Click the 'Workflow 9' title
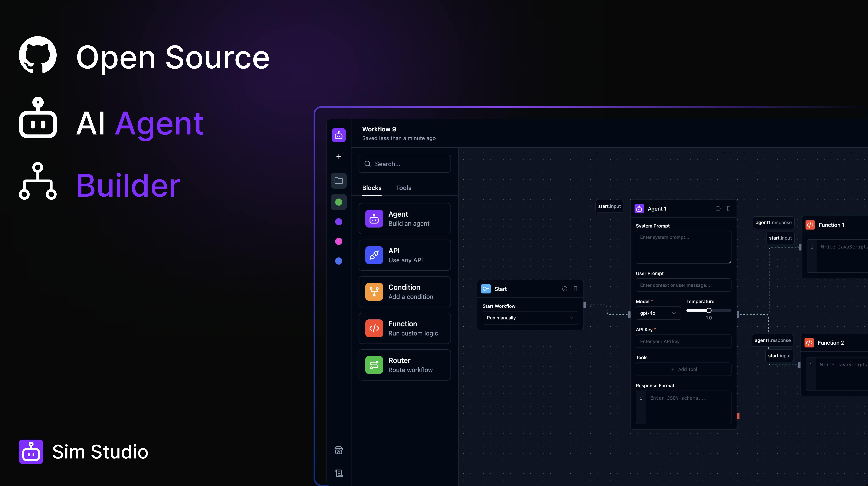The image size is (868, 486). click(379, 129)
